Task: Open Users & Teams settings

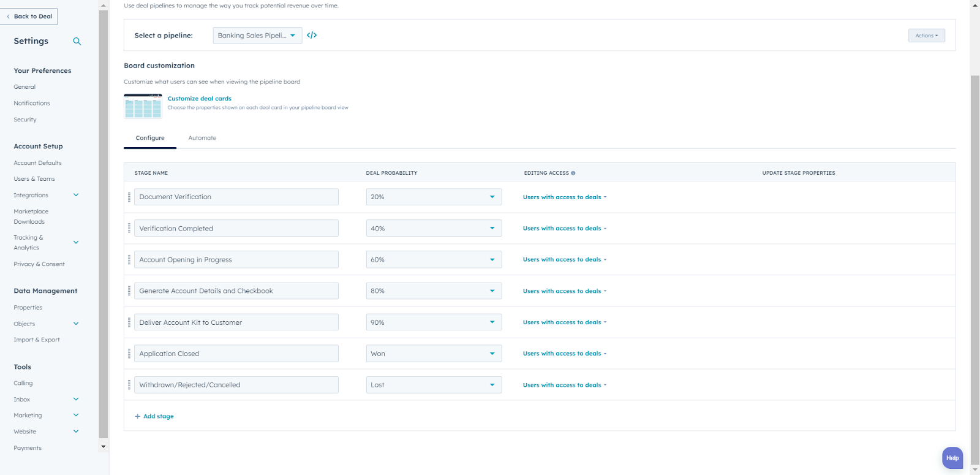Action: pyautogui.click(x=34, y=179)
